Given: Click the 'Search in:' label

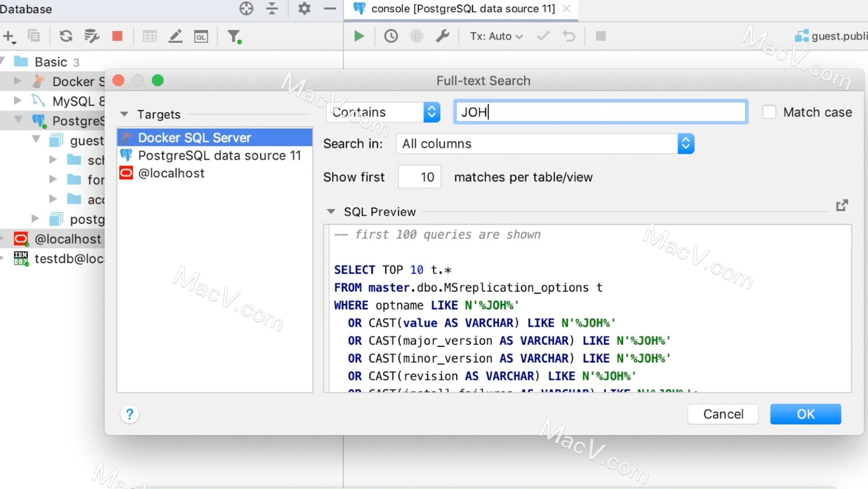Looking at the screenshot, I should (353, 144).
